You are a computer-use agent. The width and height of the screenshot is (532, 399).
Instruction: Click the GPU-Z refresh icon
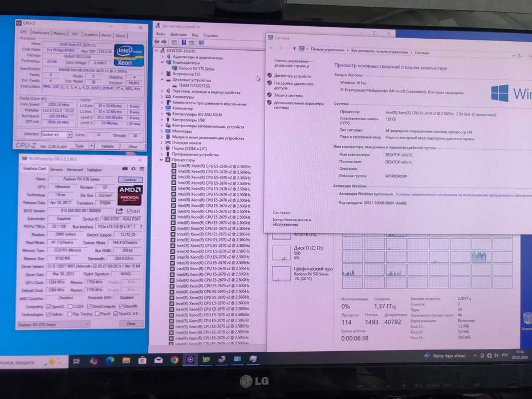[133, 169]
